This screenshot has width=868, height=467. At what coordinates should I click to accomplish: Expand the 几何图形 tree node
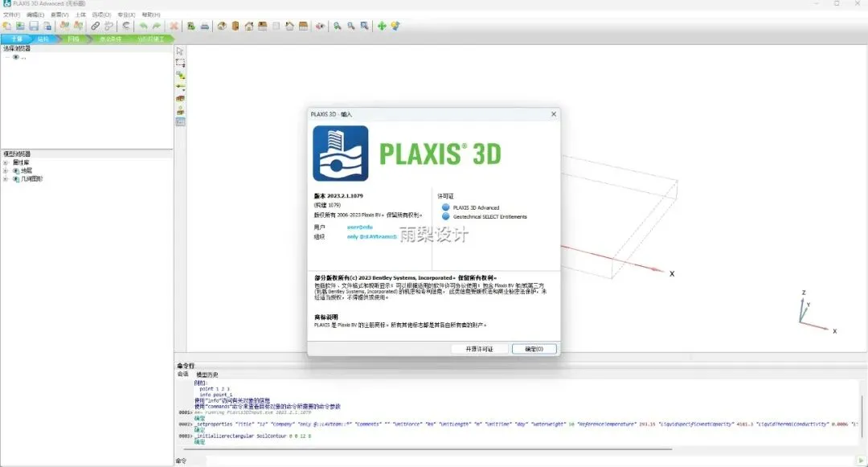click(6, 178)
